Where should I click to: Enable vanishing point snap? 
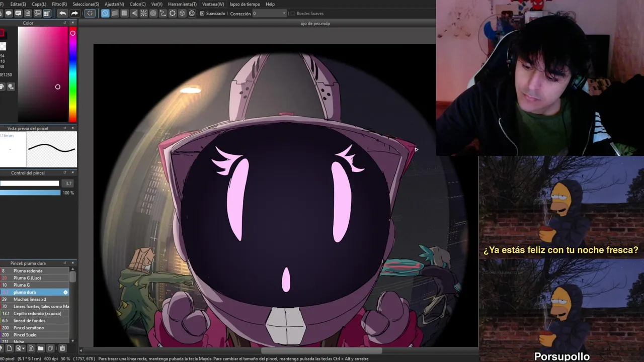click(134, 14)
